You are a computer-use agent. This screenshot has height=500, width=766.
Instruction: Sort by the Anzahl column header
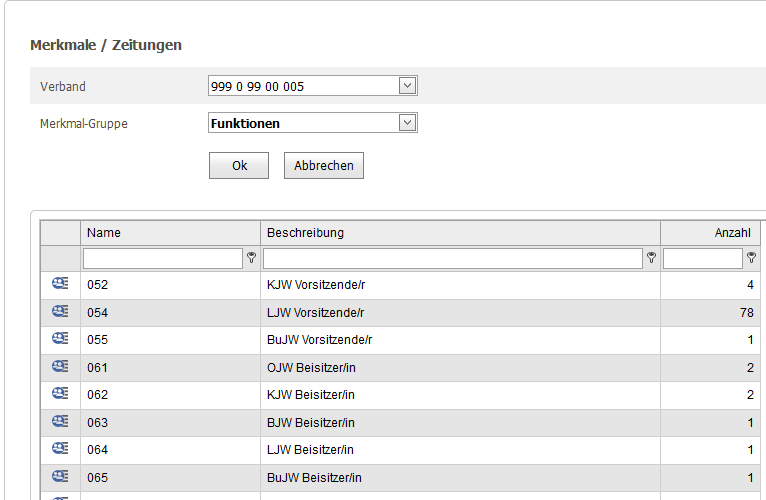[732, 233]
